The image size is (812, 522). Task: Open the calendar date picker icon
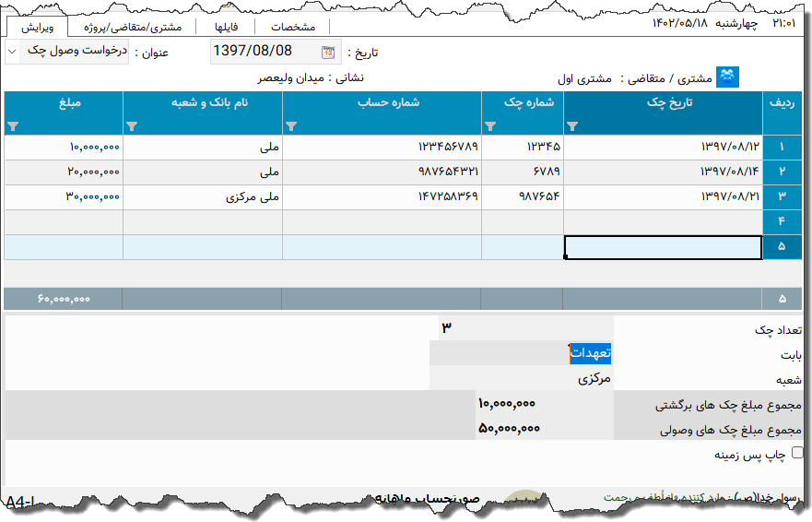tap(328, 52)
